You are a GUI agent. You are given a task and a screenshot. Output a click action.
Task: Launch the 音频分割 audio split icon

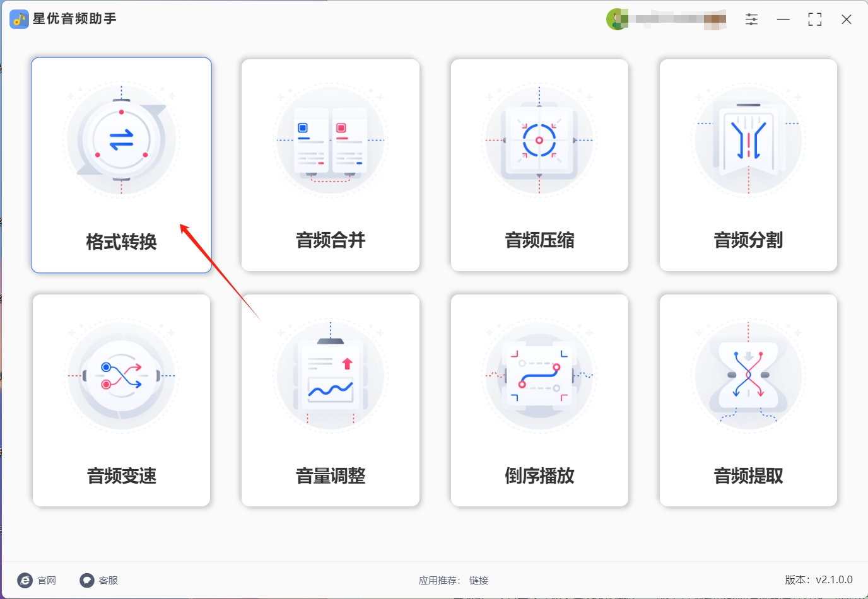click(x=748, y=140)
